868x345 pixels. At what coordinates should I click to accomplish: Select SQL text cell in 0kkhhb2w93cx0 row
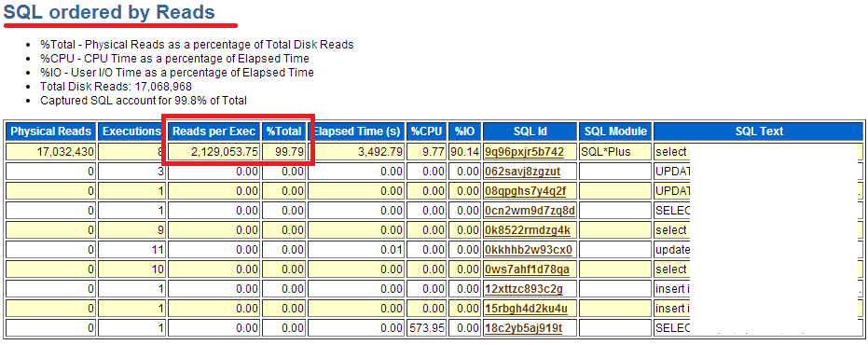tap(758, 250)
